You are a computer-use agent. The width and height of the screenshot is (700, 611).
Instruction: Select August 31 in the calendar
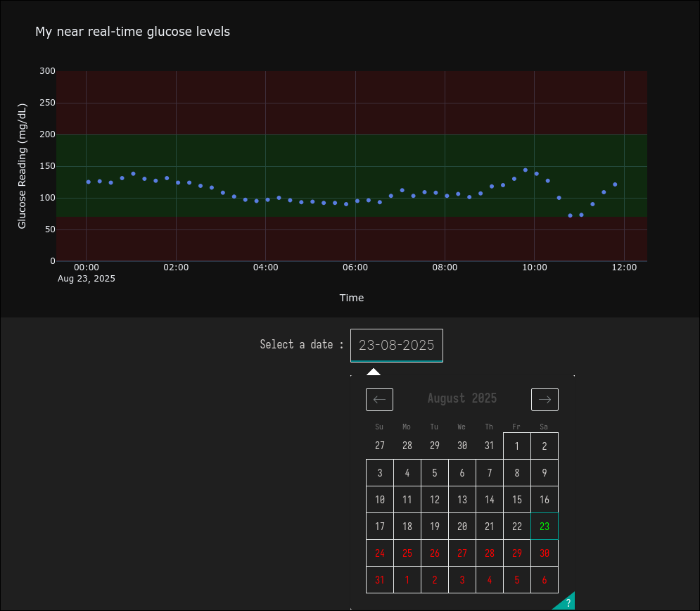(379, 579)
